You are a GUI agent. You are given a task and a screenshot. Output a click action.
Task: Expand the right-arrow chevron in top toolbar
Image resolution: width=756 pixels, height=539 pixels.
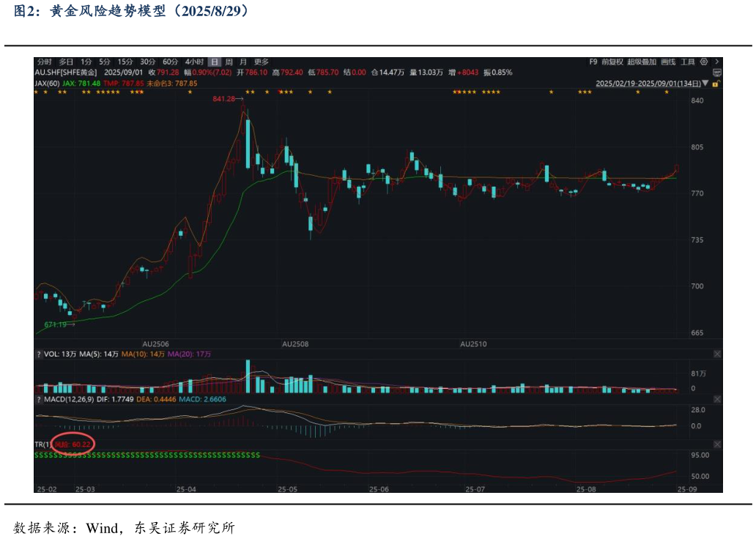716,62
